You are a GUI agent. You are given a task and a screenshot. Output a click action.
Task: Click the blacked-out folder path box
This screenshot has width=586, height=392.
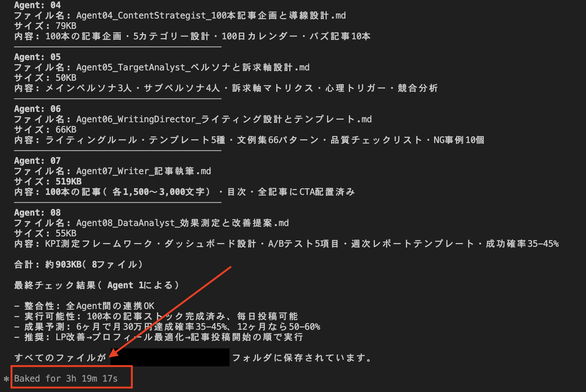pyautogui.click(x=170, y=358)
